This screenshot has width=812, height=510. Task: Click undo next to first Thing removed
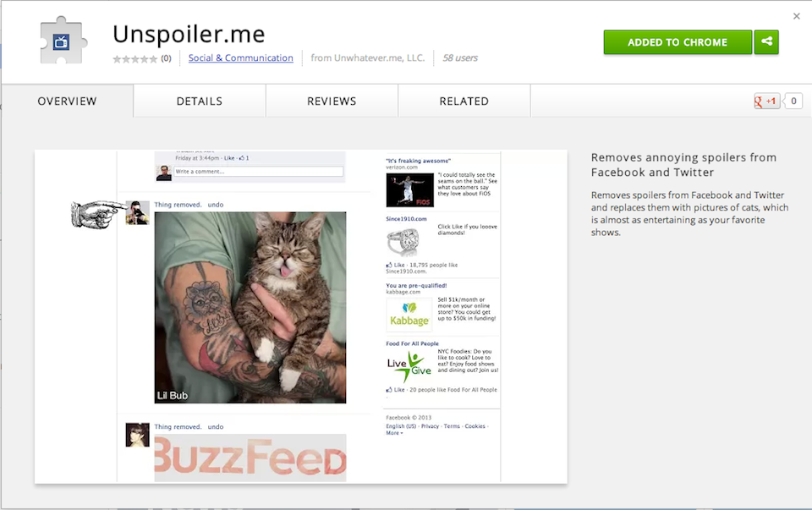(x=216, y=205)
